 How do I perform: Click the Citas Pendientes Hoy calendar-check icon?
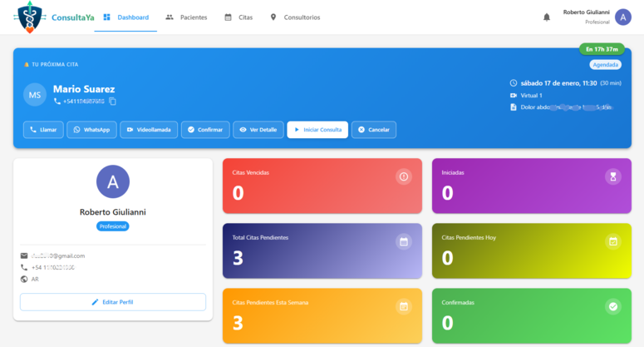(x=612, y=242)
